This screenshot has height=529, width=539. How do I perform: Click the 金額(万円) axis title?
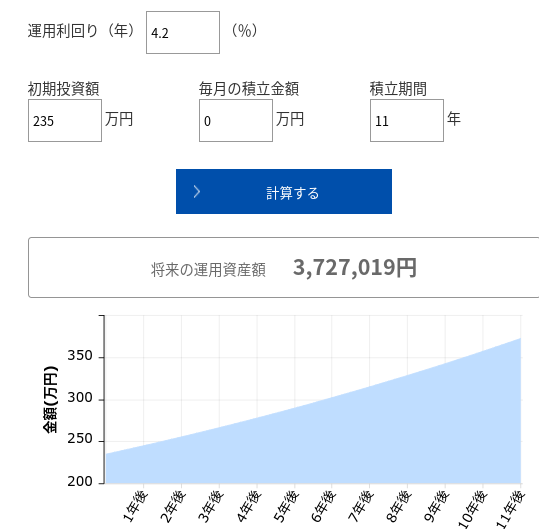point(51,399)
